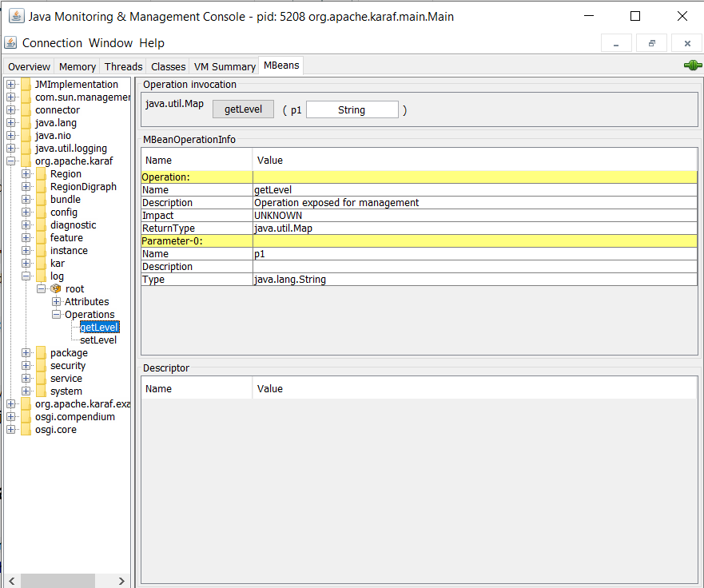Expand the Attributes node under root

57,302
